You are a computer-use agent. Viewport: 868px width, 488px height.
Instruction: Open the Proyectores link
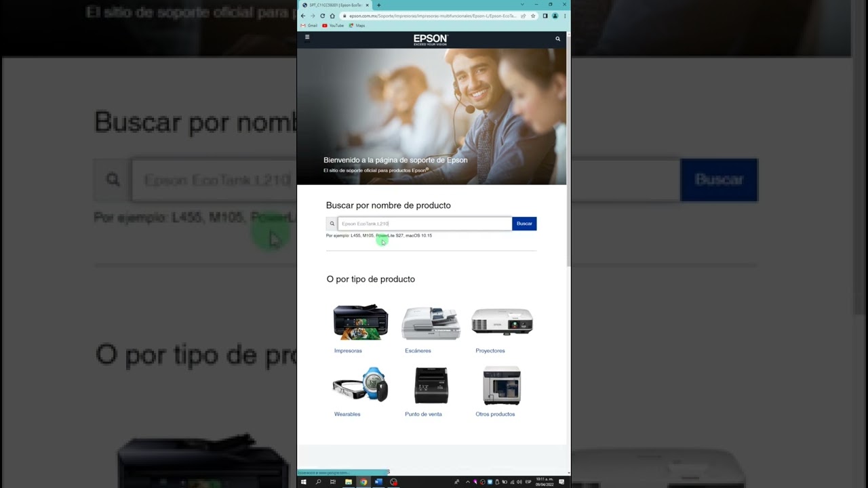click(x=490, y=350)
